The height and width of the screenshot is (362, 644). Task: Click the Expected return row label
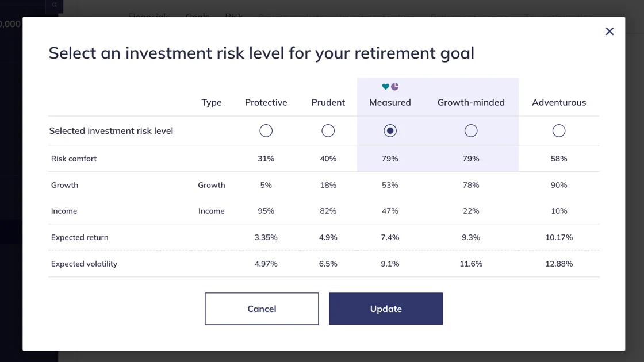pos(80,237)
